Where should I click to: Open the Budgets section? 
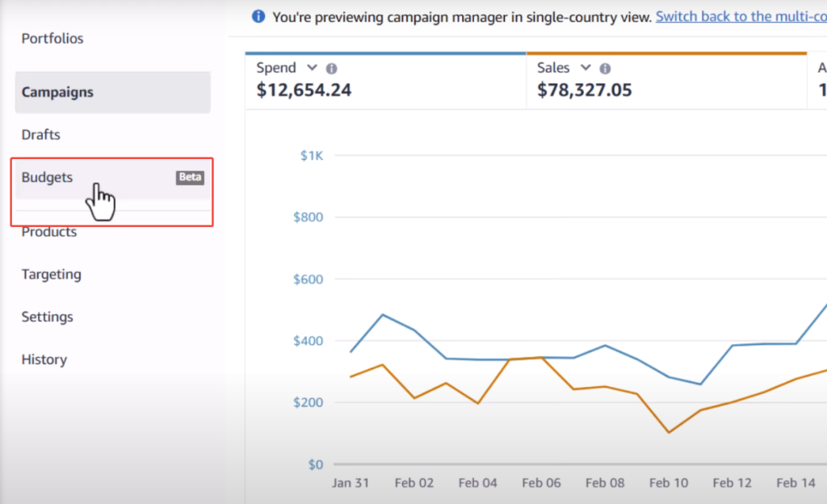[48, 178]
